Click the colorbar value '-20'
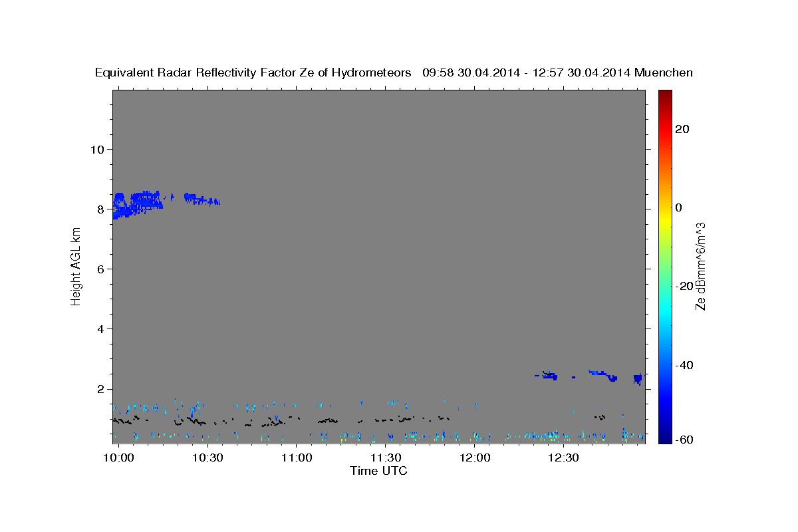798x532 pixels. [683, 286]
